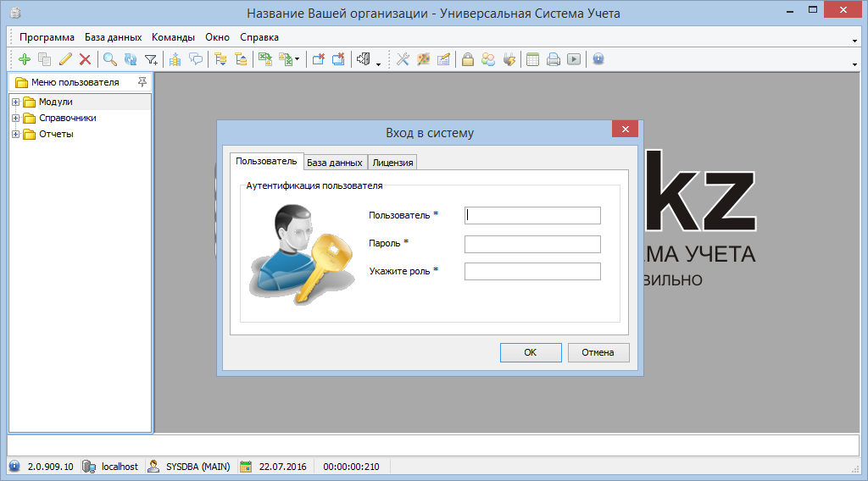Open the Excel export dropdown arrow
868x481 pixels.
[x=298, y=60]
